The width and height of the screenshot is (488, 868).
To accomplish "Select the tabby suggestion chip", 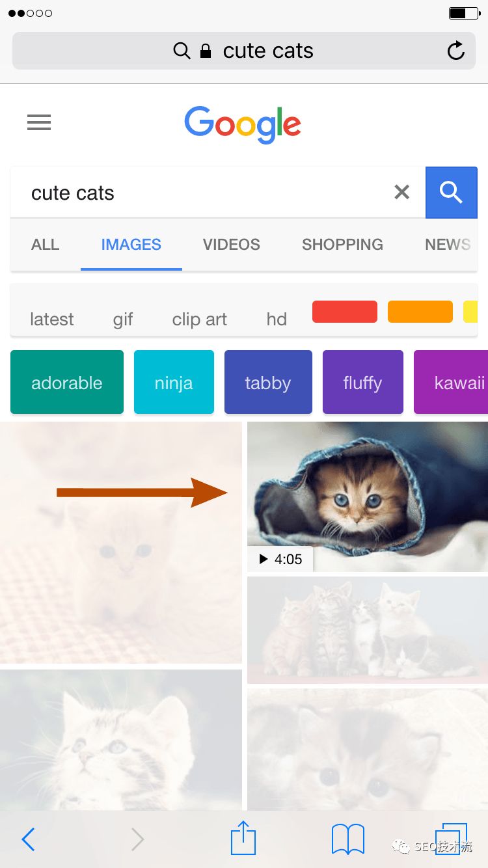I will 268,382.
